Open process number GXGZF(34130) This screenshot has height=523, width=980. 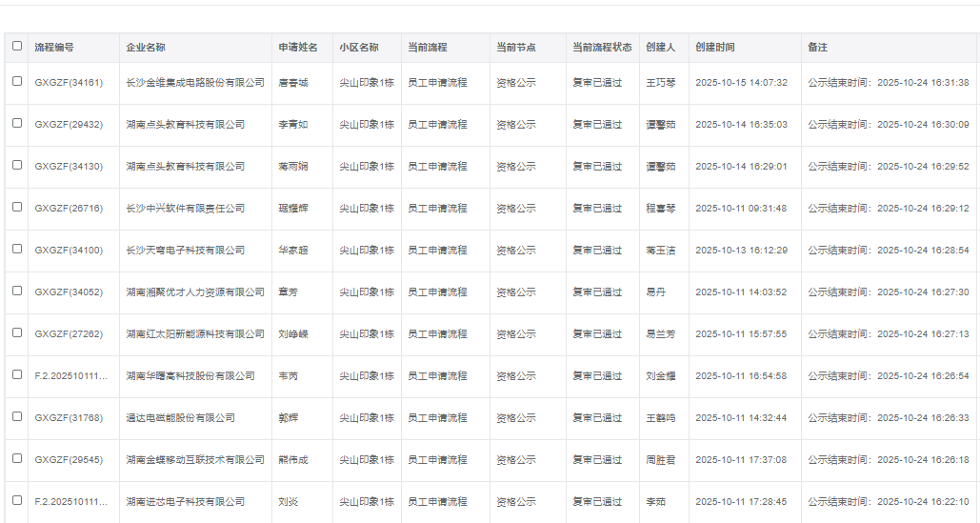click(x=69, y=167)
